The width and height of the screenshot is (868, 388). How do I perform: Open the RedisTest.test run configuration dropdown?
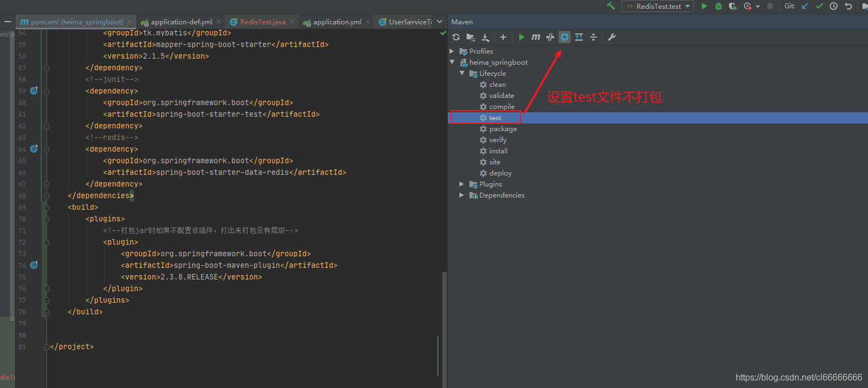click(x=658, y=6)
